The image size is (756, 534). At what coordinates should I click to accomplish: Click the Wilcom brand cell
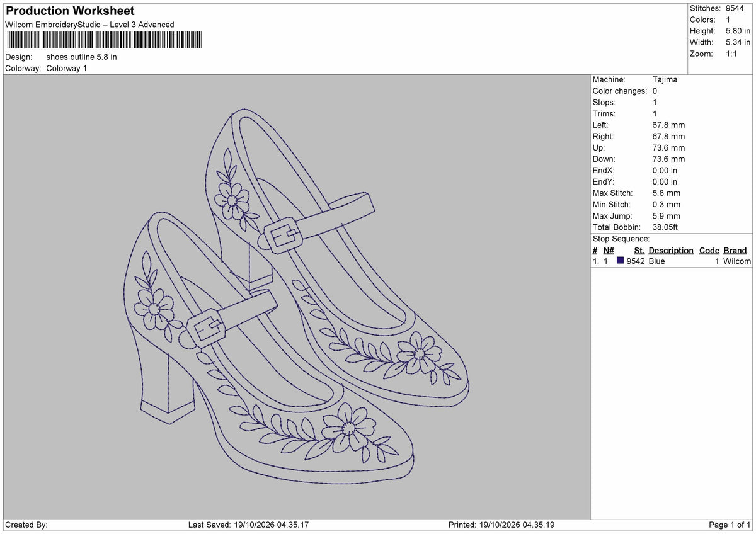tap(737, 261)
